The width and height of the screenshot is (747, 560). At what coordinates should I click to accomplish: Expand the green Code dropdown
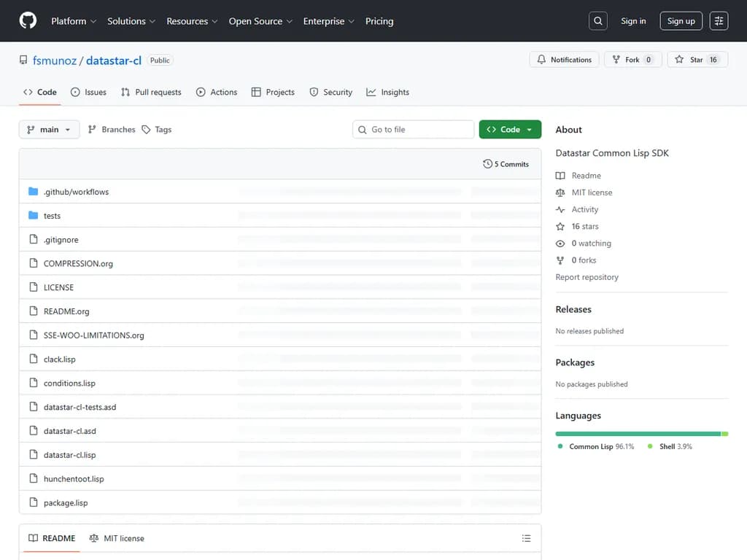[509, 128]
